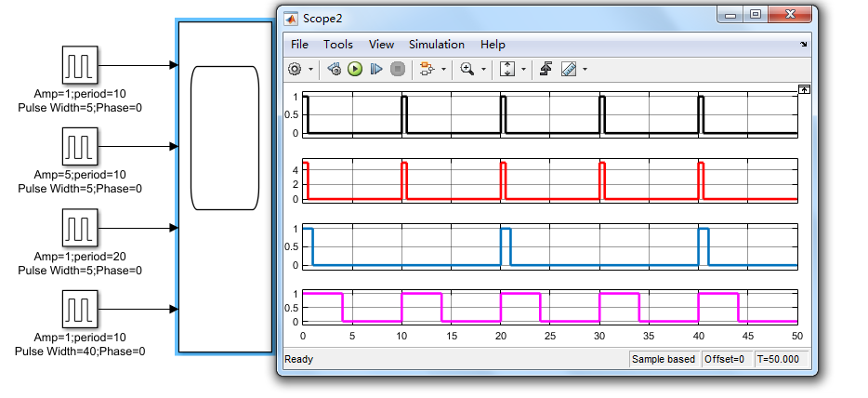Open Scope2 configuration properties gear

click(295, 69)
